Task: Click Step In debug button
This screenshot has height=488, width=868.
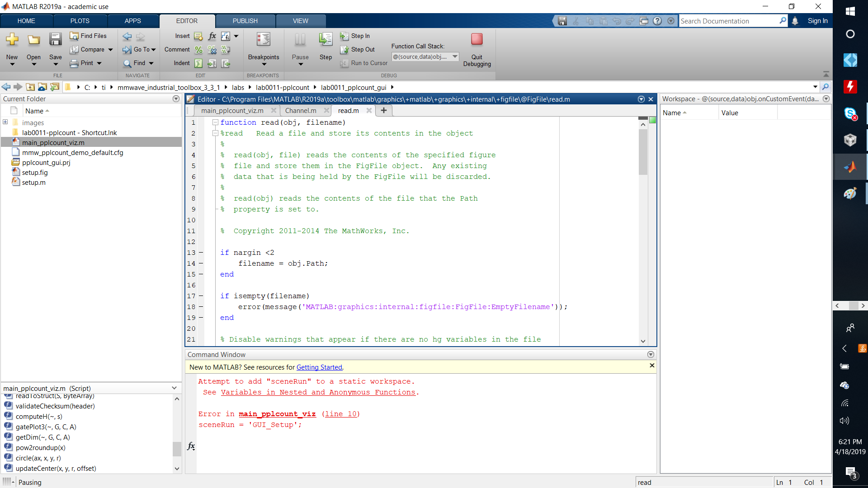Action: click(x=355, y=36)
